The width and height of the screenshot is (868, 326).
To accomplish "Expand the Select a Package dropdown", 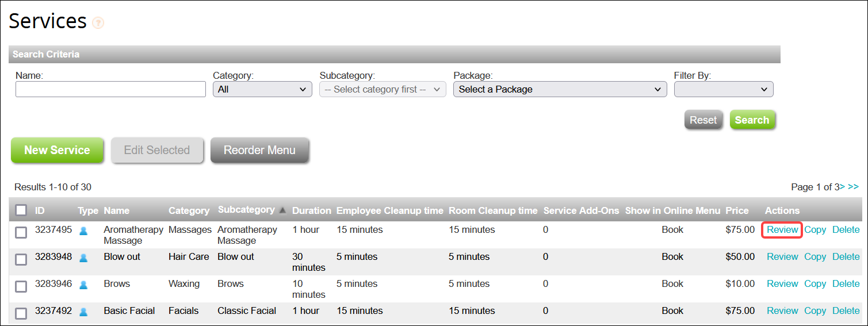I will [x=560, y=89].
